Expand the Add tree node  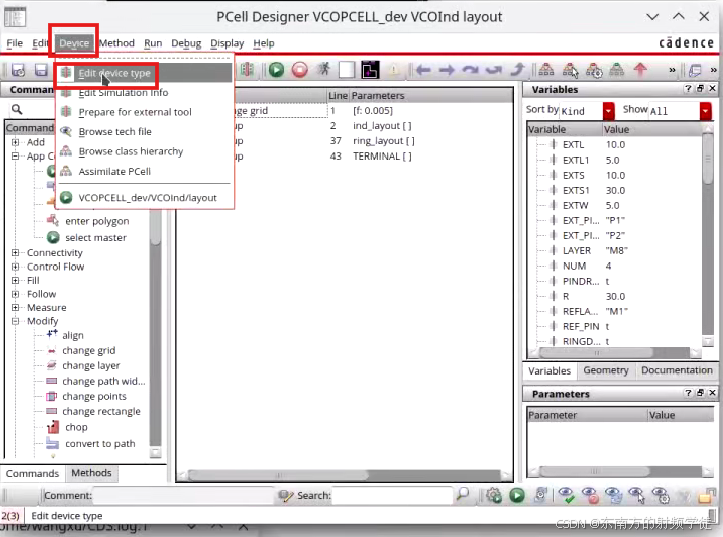tap(15, 142)
